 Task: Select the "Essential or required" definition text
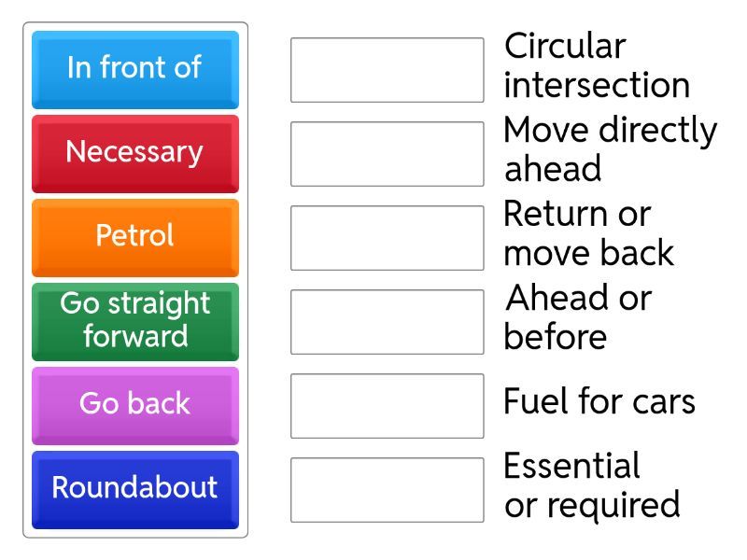pyautogui.click(x=591, y=485)
